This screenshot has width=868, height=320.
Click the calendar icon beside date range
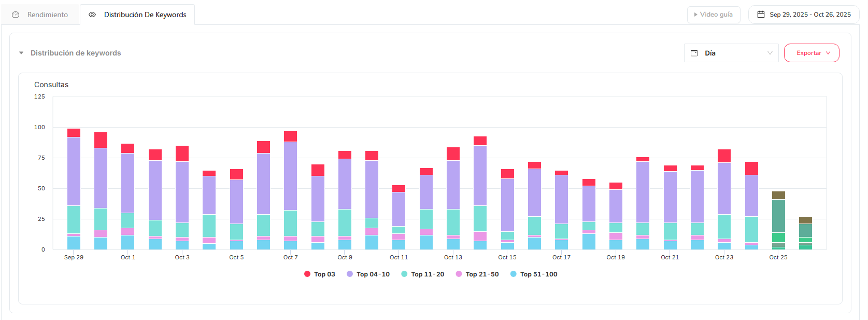(x=761, y=15)
